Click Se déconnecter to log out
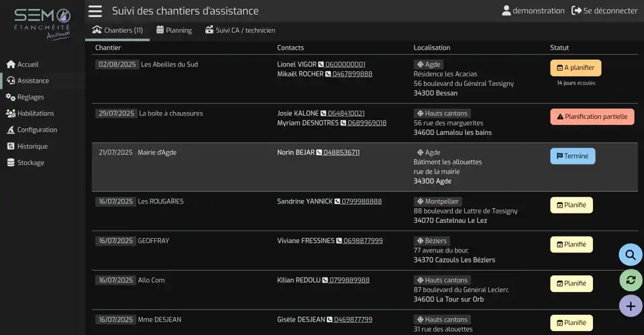This screenshot has width=644, height=335. 604,11
